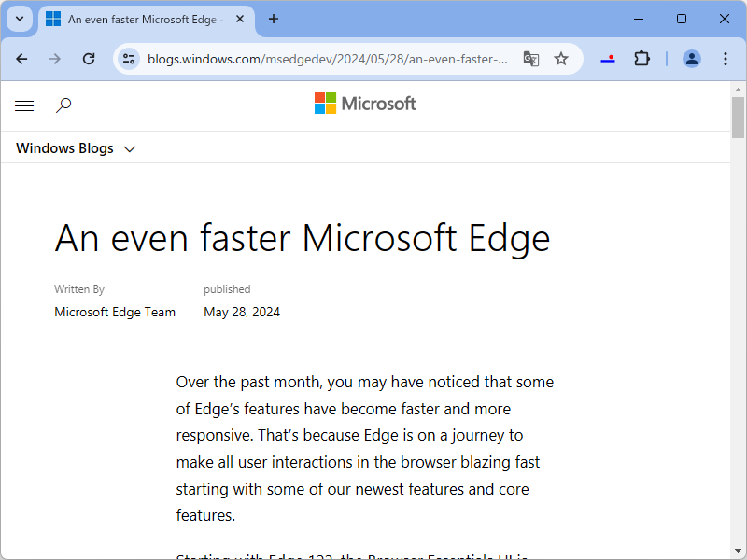Open the search magnifier on the blog header
The image size is (747, 560).
click(x=63, y=105)
